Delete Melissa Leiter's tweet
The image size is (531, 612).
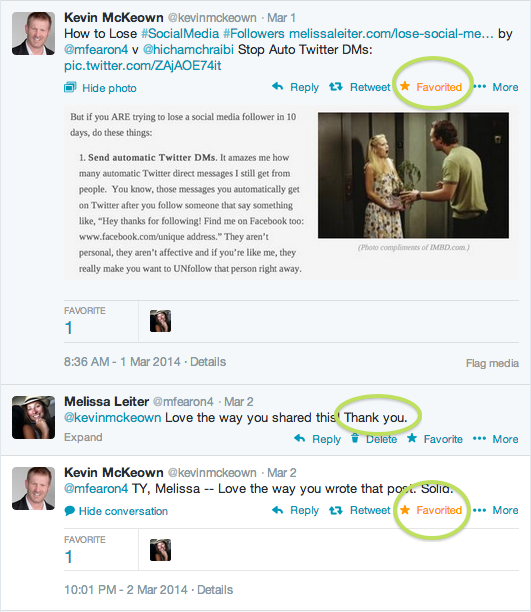381,439
